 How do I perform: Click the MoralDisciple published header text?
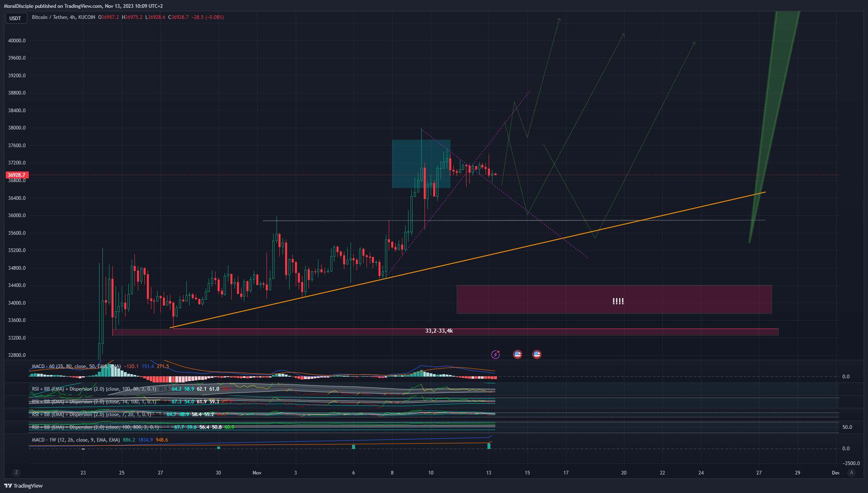[x=84, y=6]
